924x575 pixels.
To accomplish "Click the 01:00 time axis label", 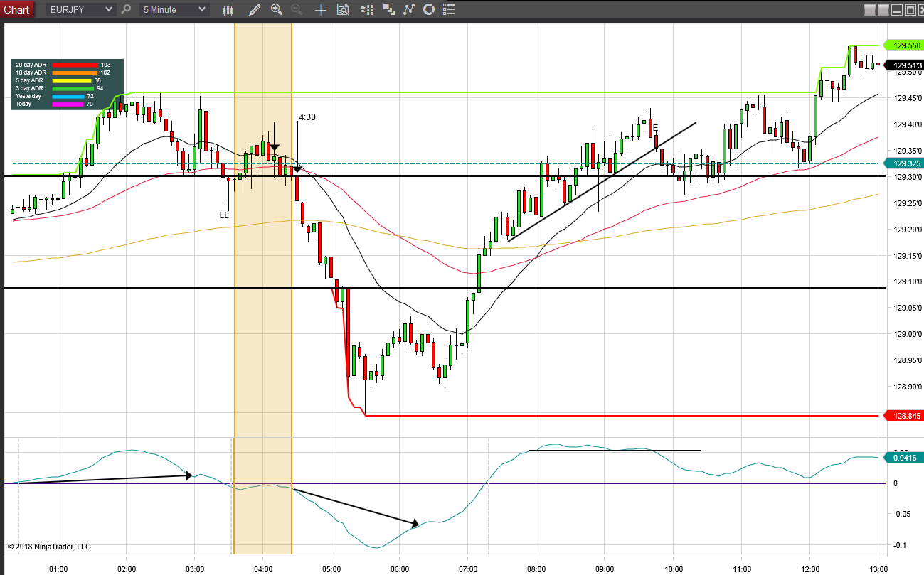I will [x=58, y=569].
